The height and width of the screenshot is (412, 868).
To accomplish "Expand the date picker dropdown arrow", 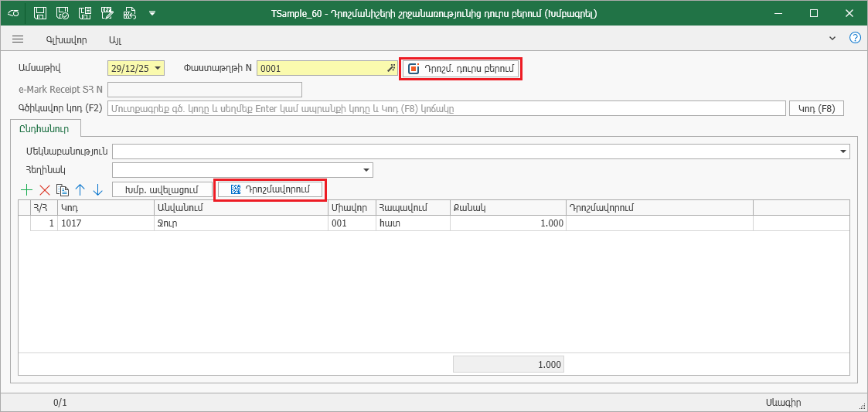I will [158, 68].
